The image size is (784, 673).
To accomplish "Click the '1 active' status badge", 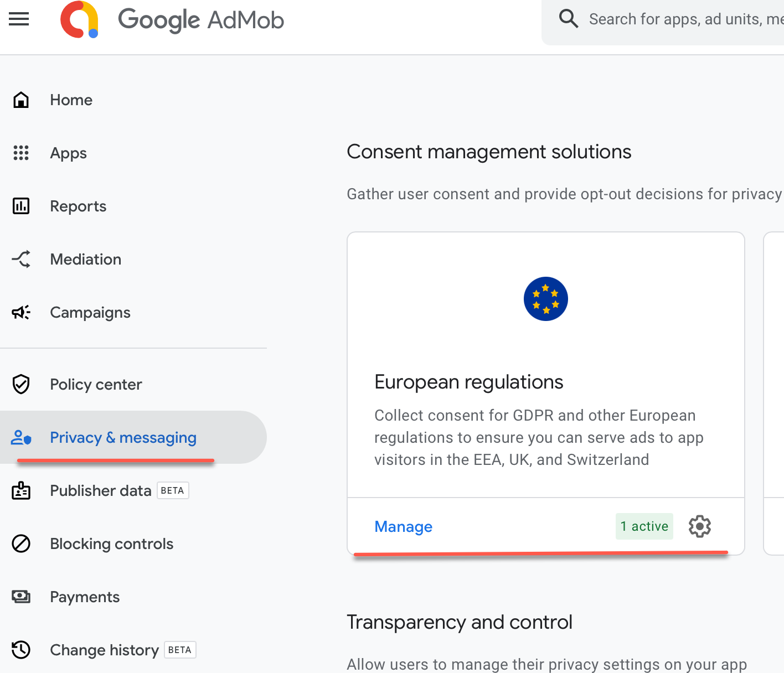I will (644, 526).
